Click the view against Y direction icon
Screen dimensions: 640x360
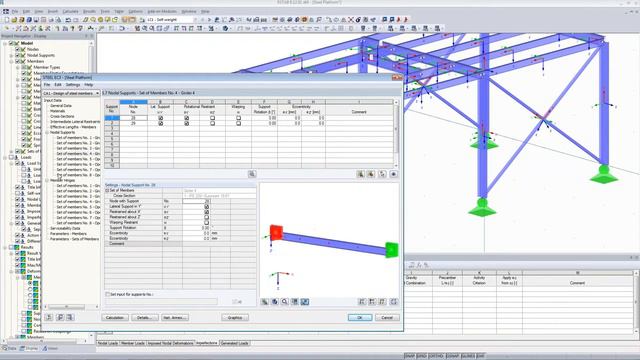pos(372,302)
